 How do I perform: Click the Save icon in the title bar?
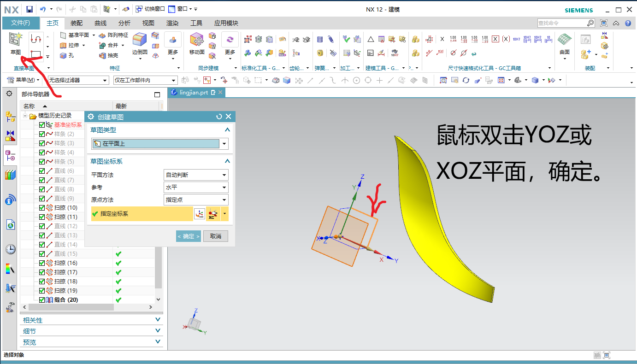click(29, 9)
